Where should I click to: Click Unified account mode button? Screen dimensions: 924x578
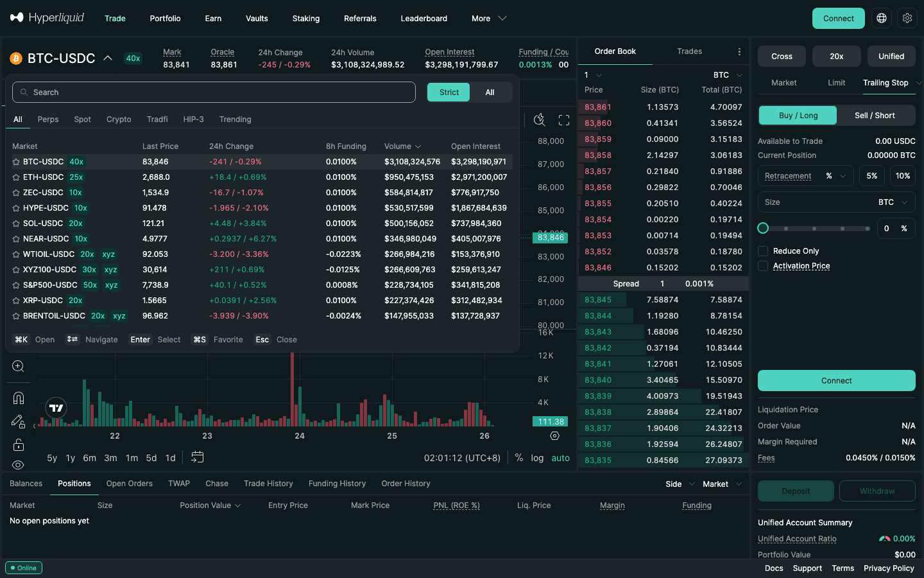tap(891, 57)
